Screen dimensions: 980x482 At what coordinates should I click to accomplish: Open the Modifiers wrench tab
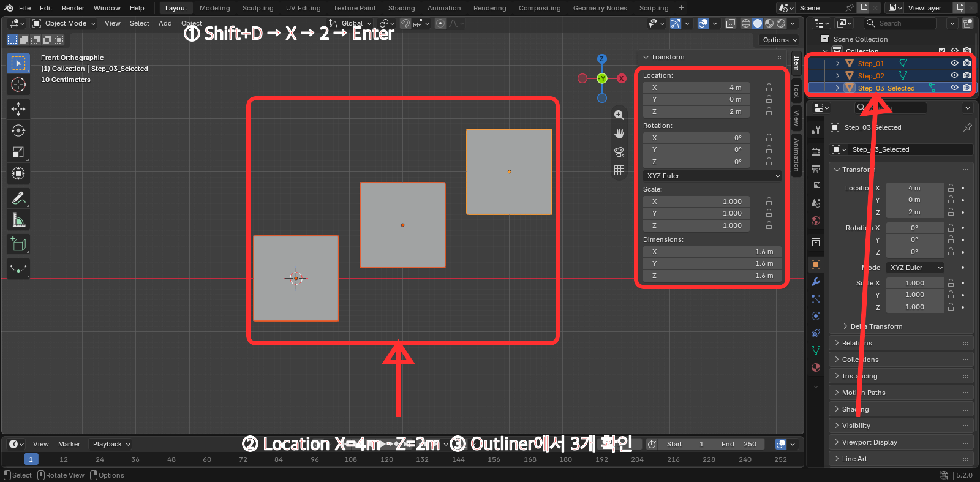(816, 282)
